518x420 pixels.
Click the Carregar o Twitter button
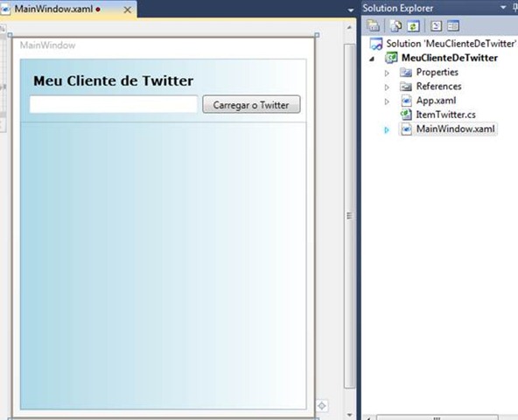point(251,104)
